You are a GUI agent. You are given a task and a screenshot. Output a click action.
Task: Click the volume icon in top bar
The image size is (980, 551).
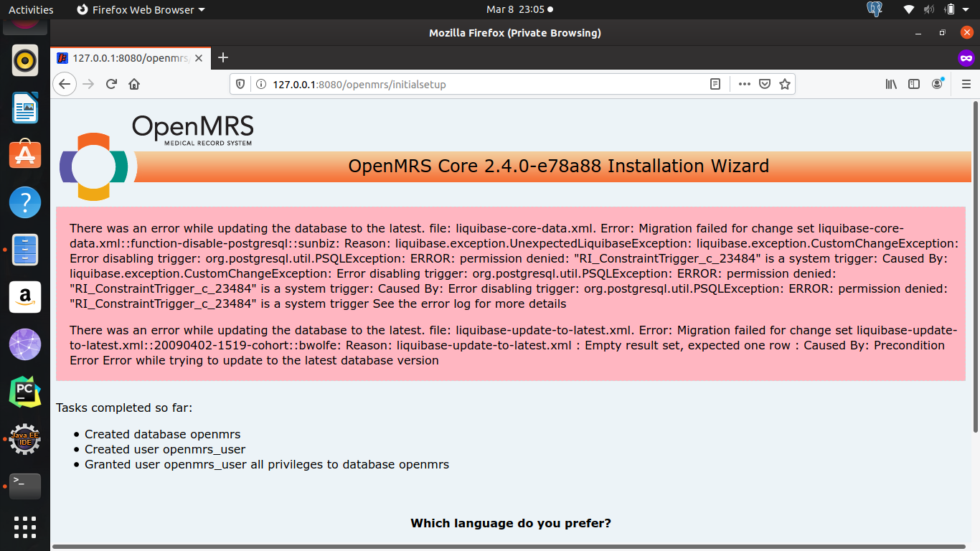[x=929, y=10]
